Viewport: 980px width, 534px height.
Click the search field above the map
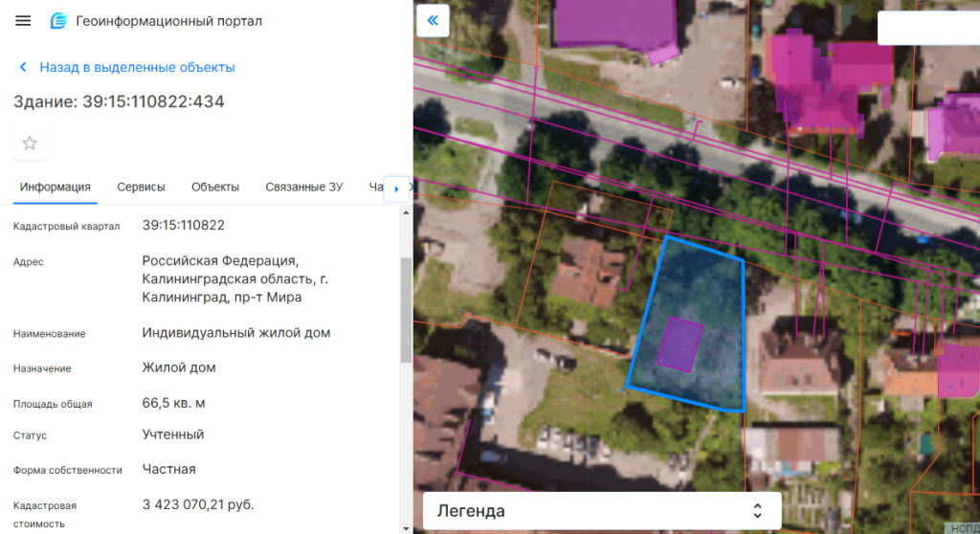[x=927, y=29]
